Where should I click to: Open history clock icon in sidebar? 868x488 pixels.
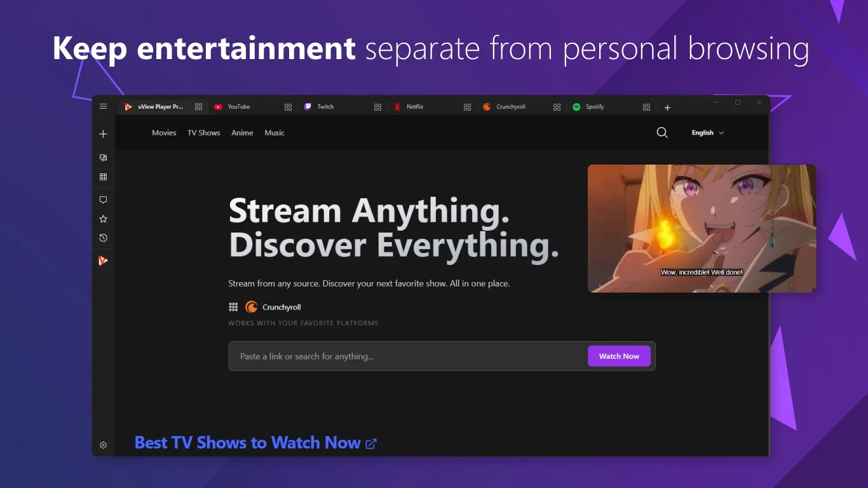click(104, 238)
